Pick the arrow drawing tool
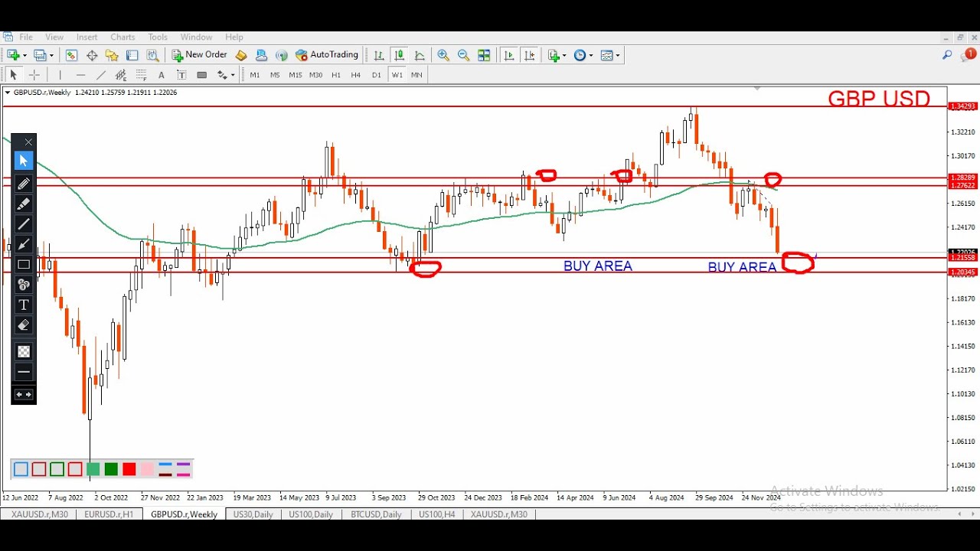 [24, 245]
